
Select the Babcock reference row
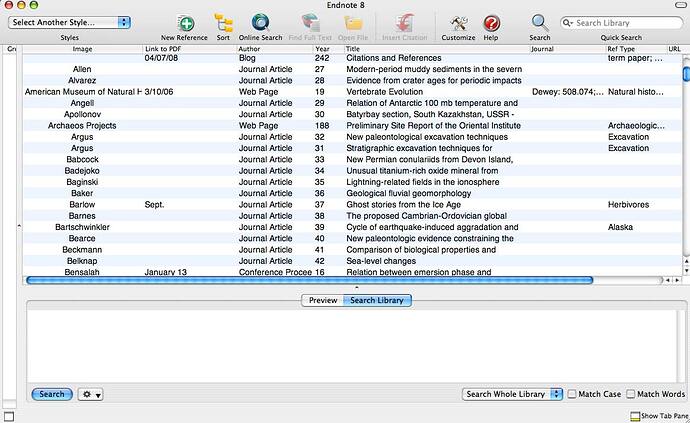point(352,159)
